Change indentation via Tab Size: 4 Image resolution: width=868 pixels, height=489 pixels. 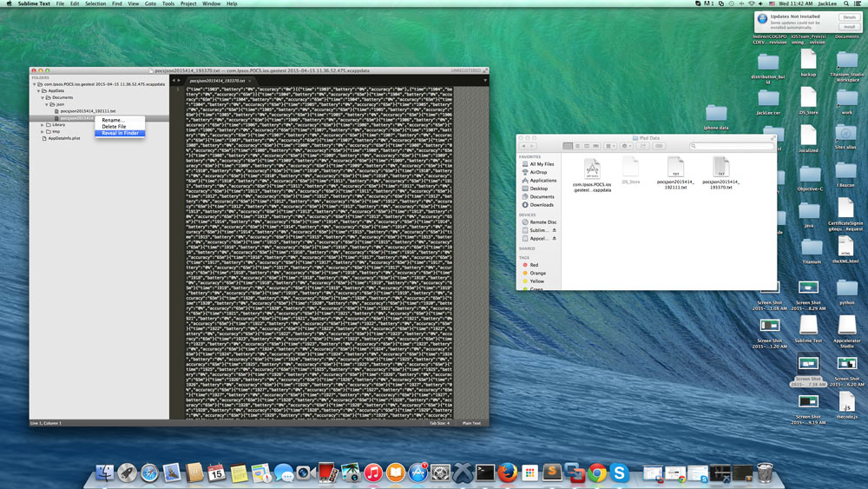(x=439, y=423)
